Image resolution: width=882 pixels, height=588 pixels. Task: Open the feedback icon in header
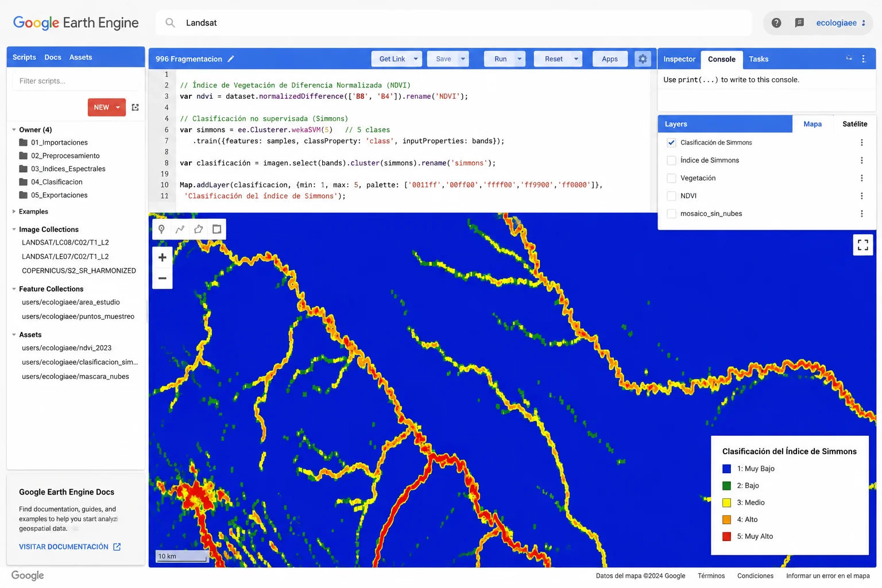tap(799, 23)
